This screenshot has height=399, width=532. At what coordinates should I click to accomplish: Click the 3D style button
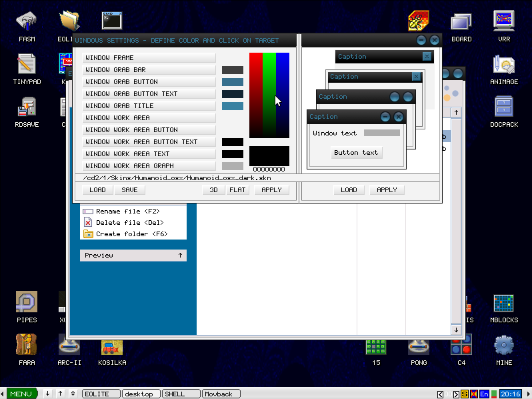(x=213, y=189)
